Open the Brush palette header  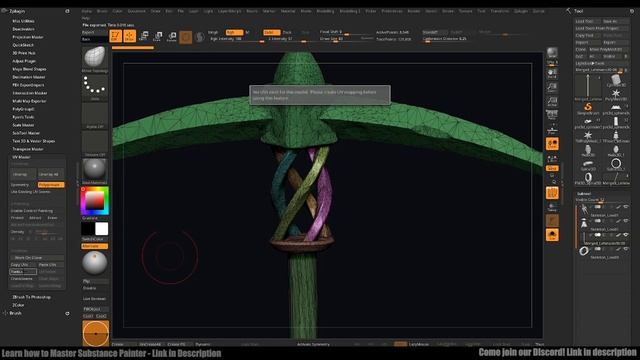tap(16, 313)
